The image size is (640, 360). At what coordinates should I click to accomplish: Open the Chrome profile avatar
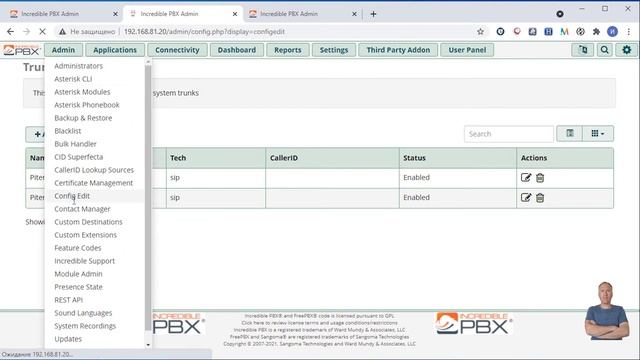point(612,31)
